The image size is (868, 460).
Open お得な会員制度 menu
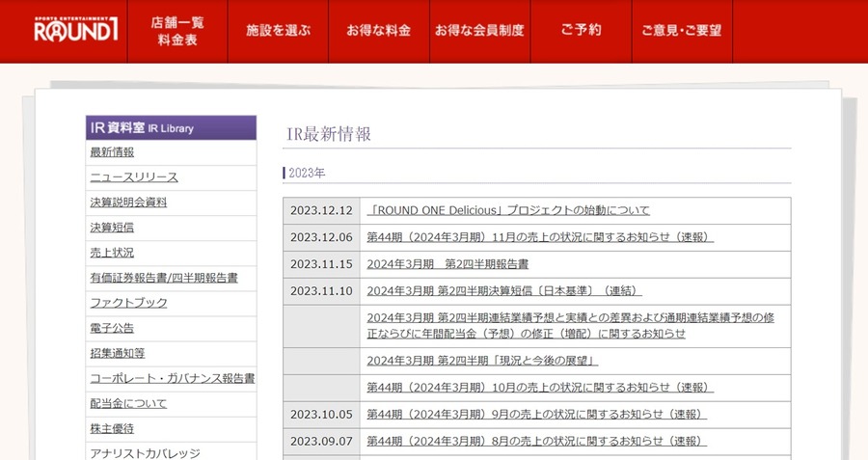pyautogui.click(x=479, y=31)
